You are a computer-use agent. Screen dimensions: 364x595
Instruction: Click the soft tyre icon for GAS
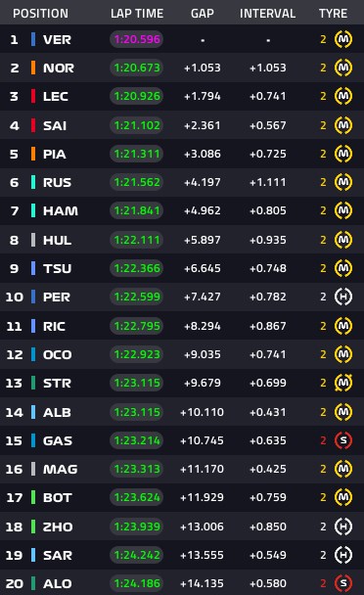click(343, 440)
